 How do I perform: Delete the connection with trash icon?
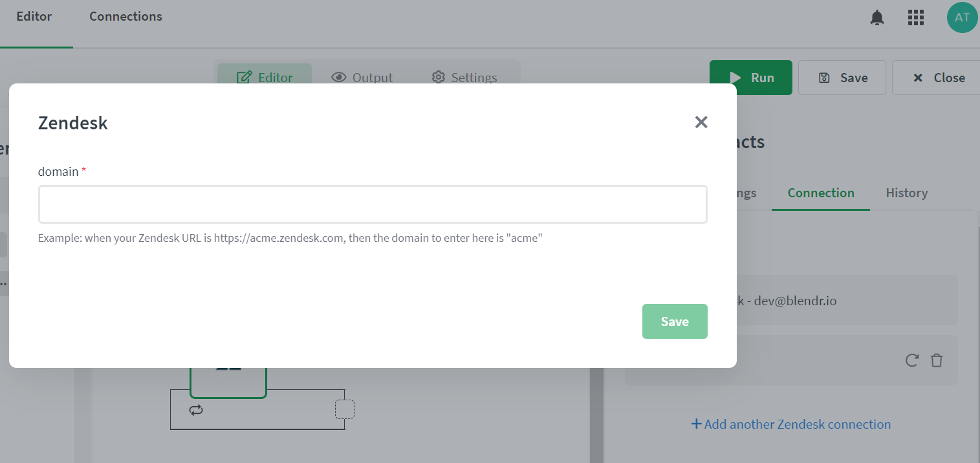(937, 360)
